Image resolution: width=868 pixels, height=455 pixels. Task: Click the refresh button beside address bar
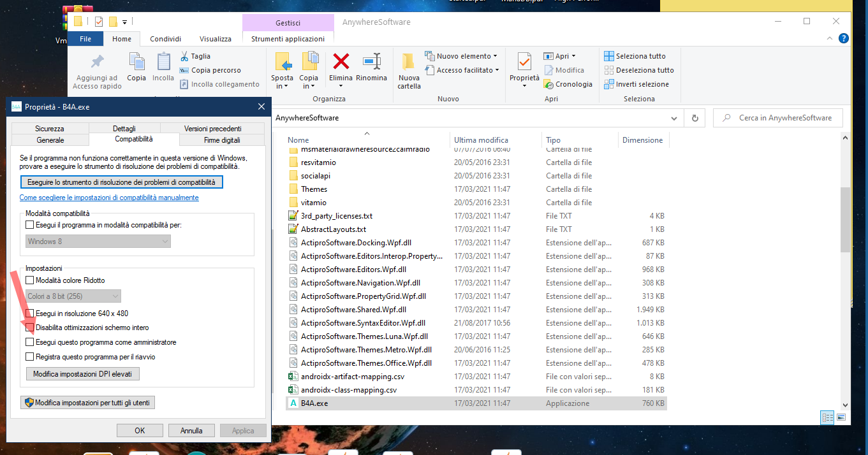(x=695, y=118)
